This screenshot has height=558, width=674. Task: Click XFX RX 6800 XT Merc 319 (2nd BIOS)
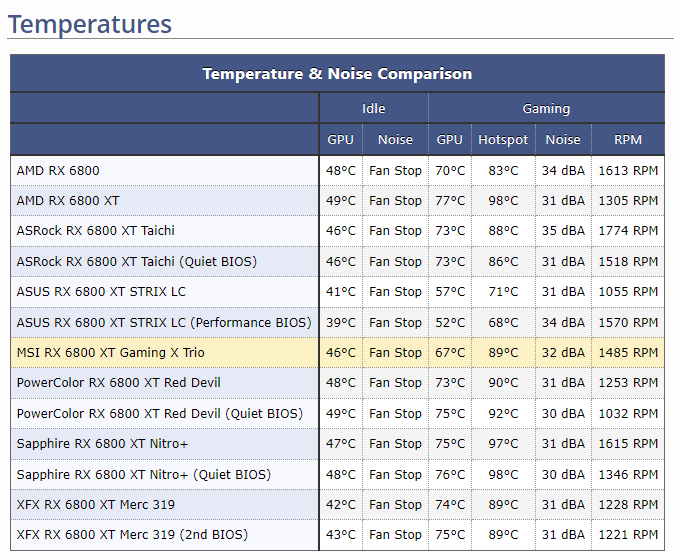click(x=132, y=534)
